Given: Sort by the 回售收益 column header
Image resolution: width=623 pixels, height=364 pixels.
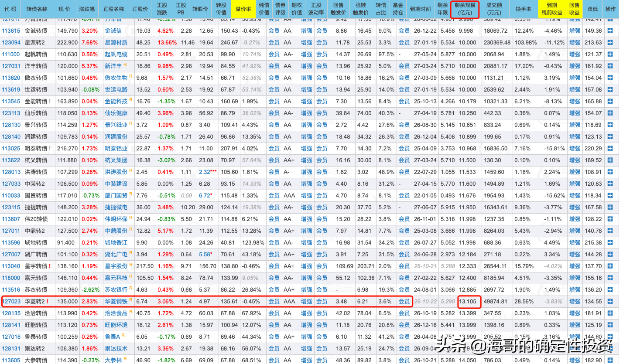Looking at the screenshot, I should point(575,9).
